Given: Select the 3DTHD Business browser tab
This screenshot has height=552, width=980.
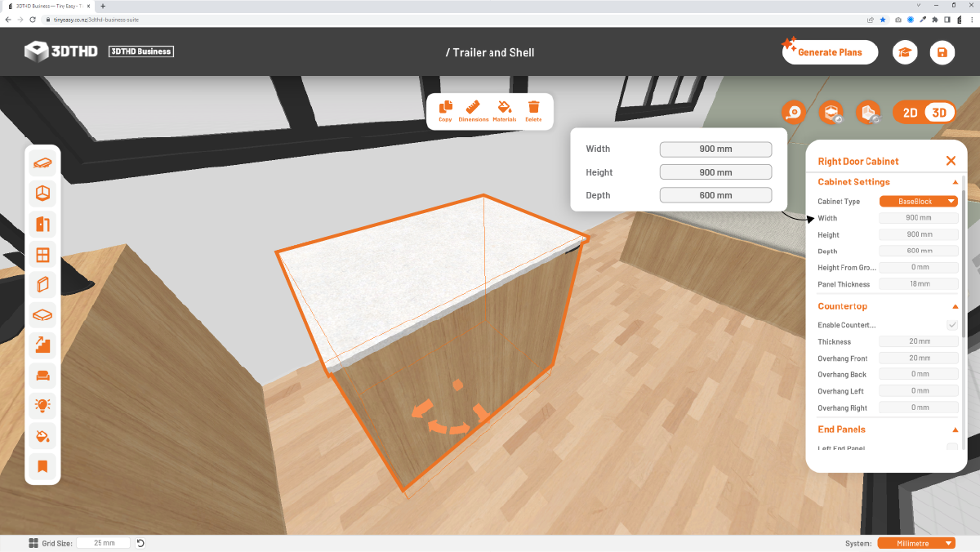Looking at the screenshot, I should (51, 6).
